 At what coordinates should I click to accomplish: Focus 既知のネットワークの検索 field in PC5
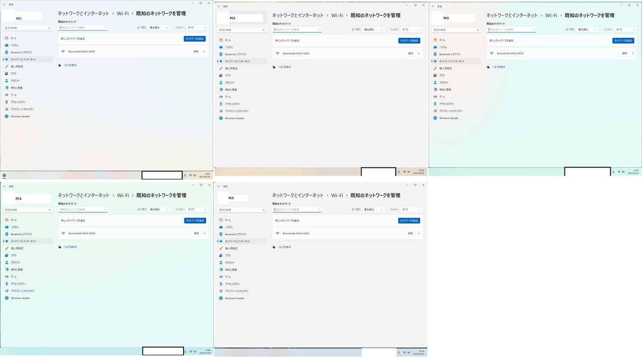click(297, 210)
